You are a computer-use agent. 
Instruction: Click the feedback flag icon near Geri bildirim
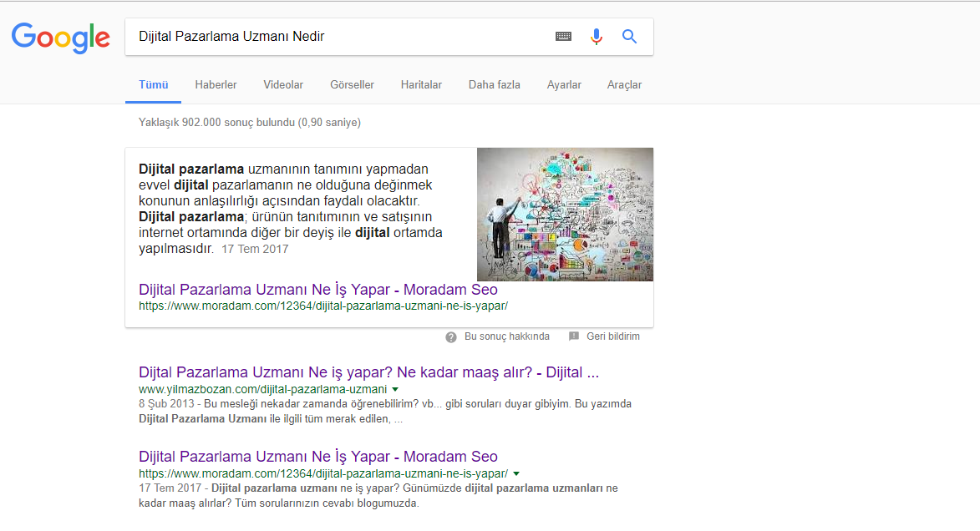(x=574, y=336)
